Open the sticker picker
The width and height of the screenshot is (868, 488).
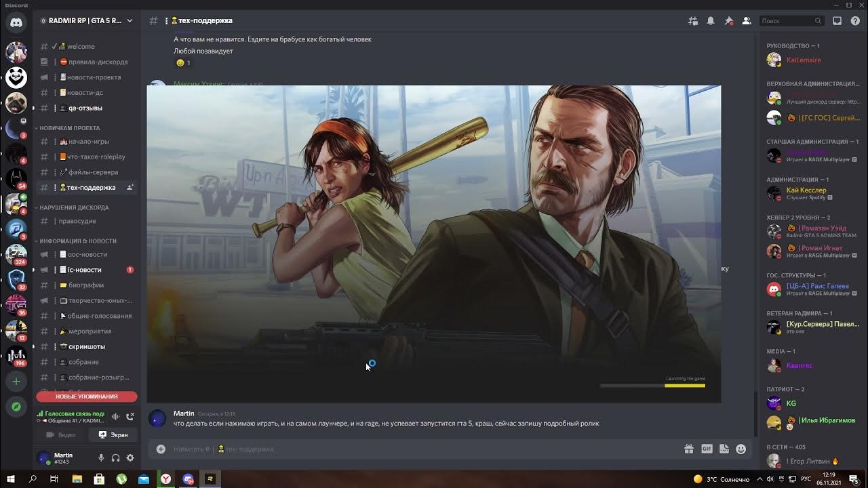[724, 449]
